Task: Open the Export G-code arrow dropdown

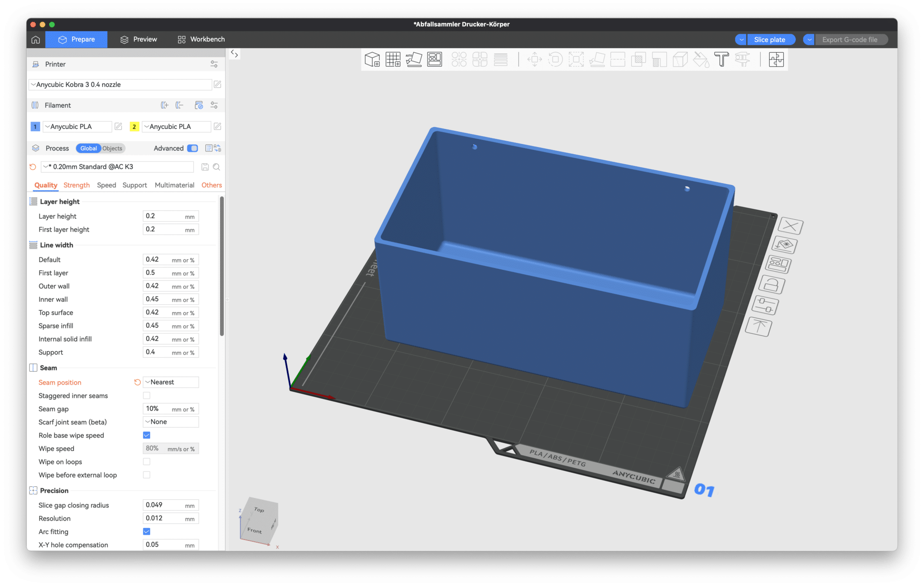Action: [809, 40]
